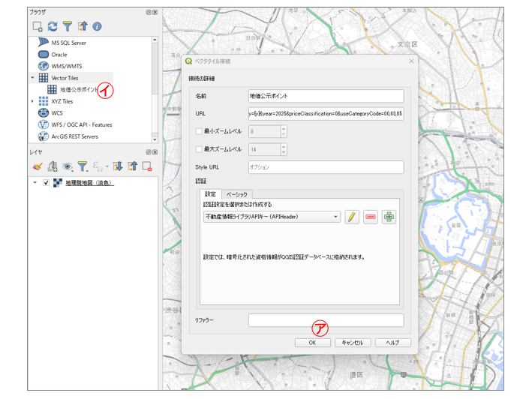Add a new authentication config with green plus
Image resolution: width=532 pixels, height=399 pixels.
click(x=389, y=217)
